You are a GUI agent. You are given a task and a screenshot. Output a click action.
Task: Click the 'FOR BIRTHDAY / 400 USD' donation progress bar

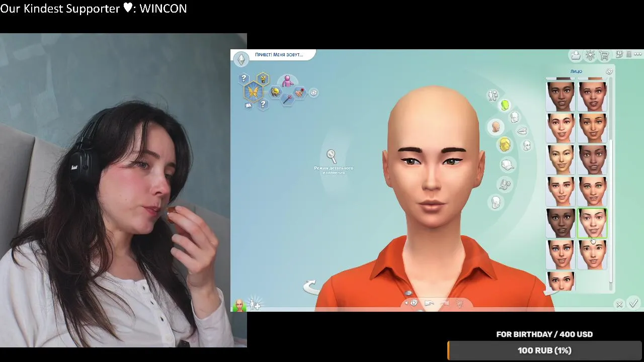[545, 350]
